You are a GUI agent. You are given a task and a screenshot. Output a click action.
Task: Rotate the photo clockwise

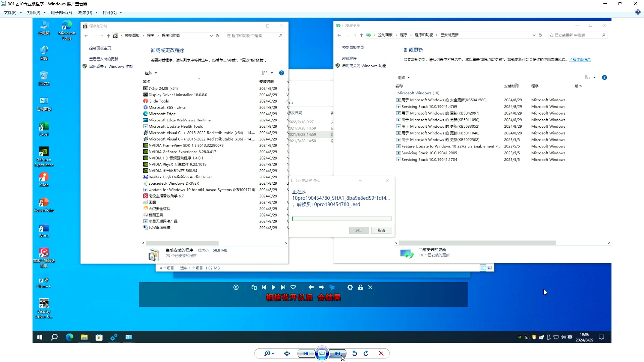366,353
